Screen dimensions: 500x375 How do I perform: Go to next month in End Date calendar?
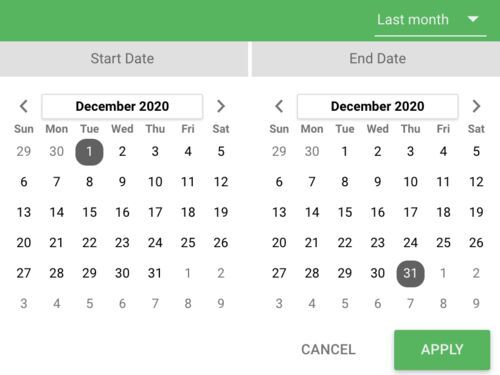[476, 106]
